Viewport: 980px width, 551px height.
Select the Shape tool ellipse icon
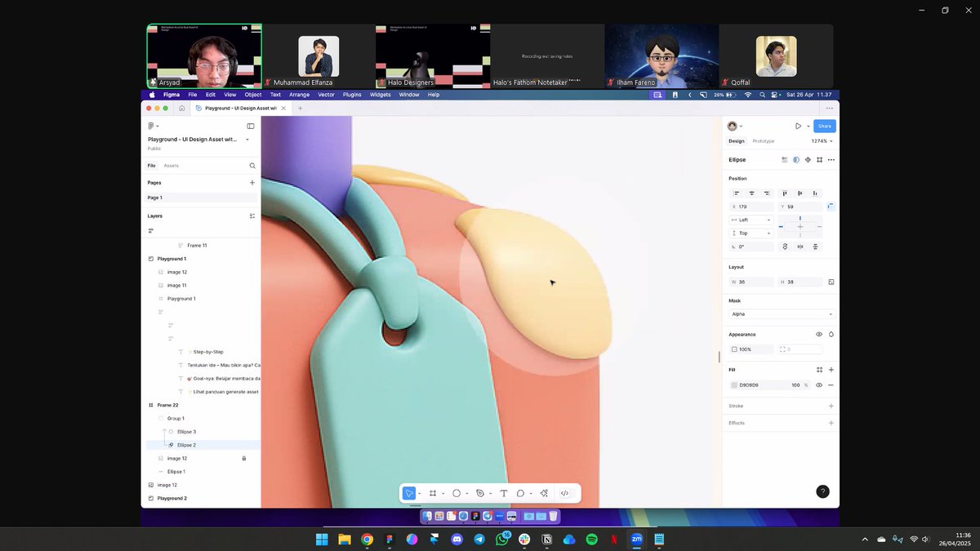pos(457,492)
